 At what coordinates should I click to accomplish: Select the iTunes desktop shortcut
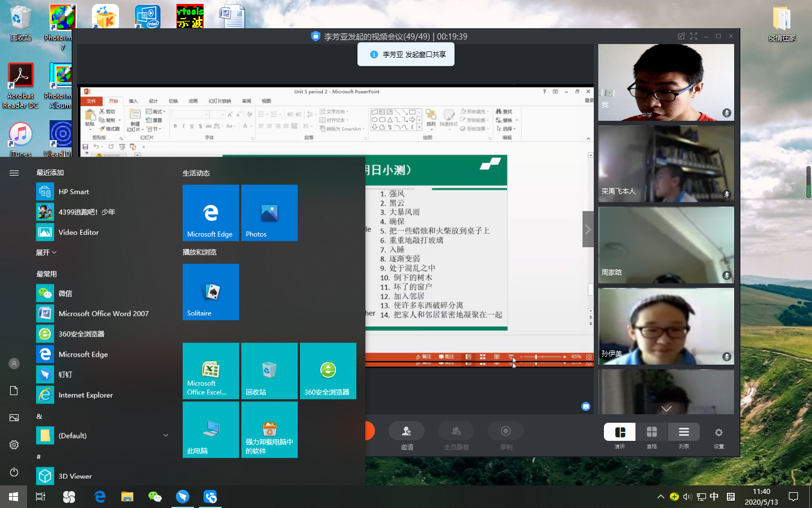click(x=21, y=139)
